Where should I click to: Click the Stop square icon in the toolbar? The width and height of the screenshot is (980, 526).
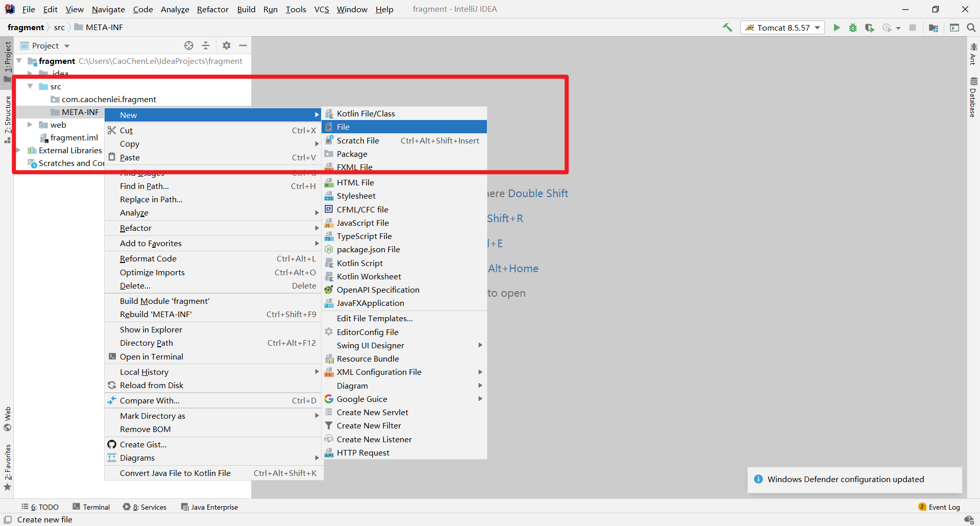click(x=913, y=28)
